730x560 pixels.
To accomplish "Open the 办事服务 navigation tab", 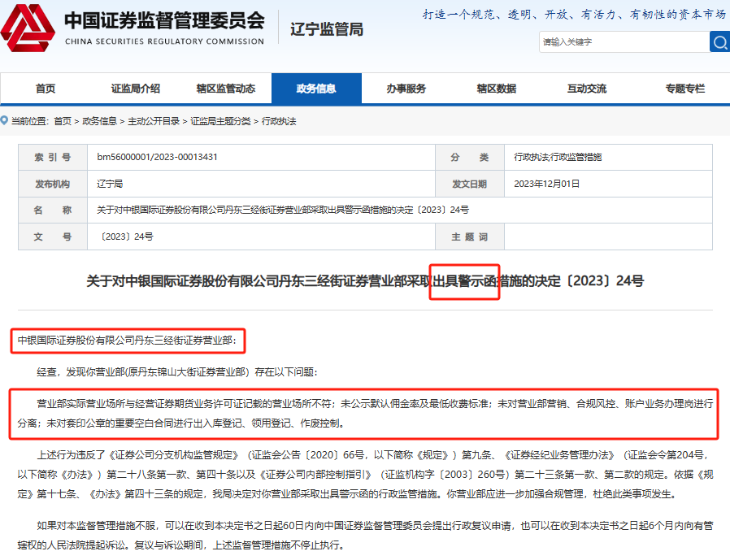I will [x=406, y=89].
